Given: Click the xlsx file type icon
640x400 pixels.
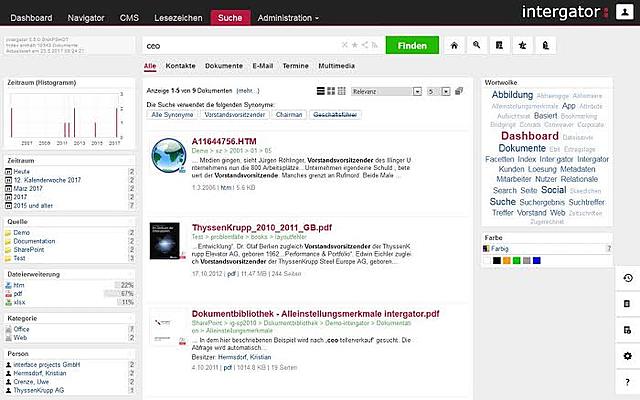Looking at the screenshot, I should (x=8, y=302).
